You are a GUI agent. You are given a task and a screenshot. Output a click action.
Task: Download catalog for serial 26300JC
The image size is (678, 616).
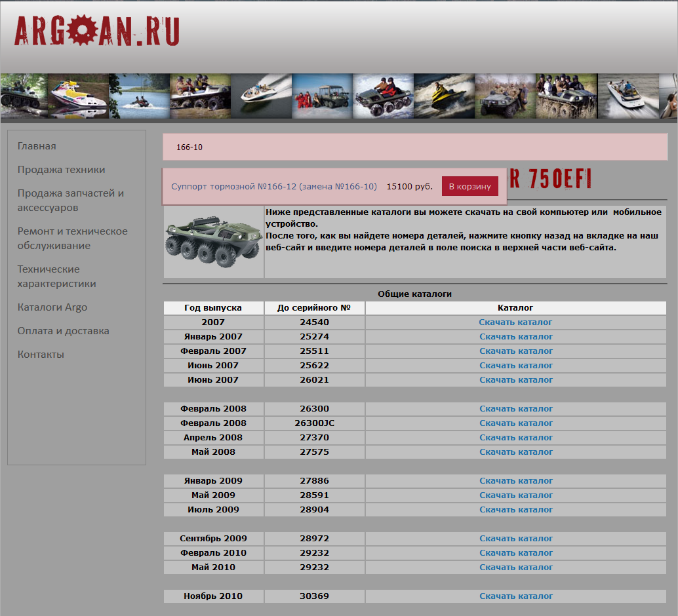(x=516, y=423)
